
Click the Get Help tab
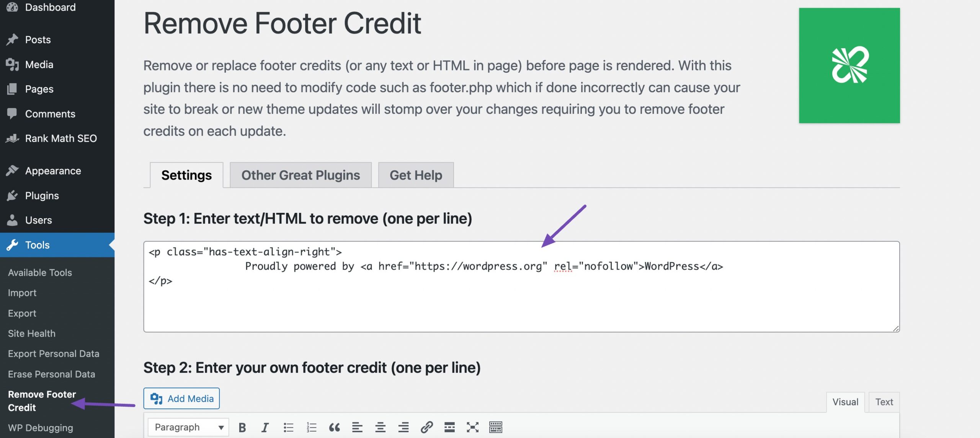pos(416,174)
